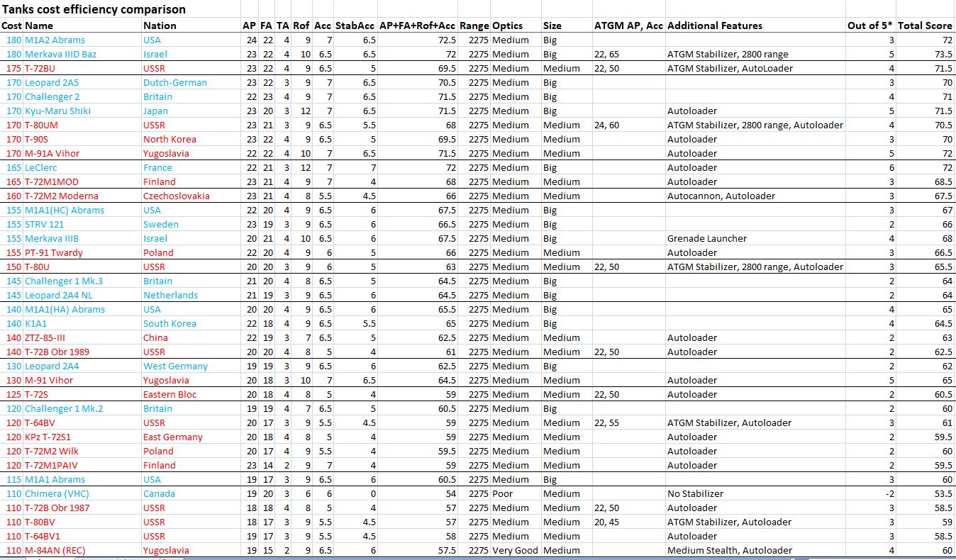The height and width of the screenshot is (560, 956).
Task: Click the "Nation" column header
Action: [160, 26]
